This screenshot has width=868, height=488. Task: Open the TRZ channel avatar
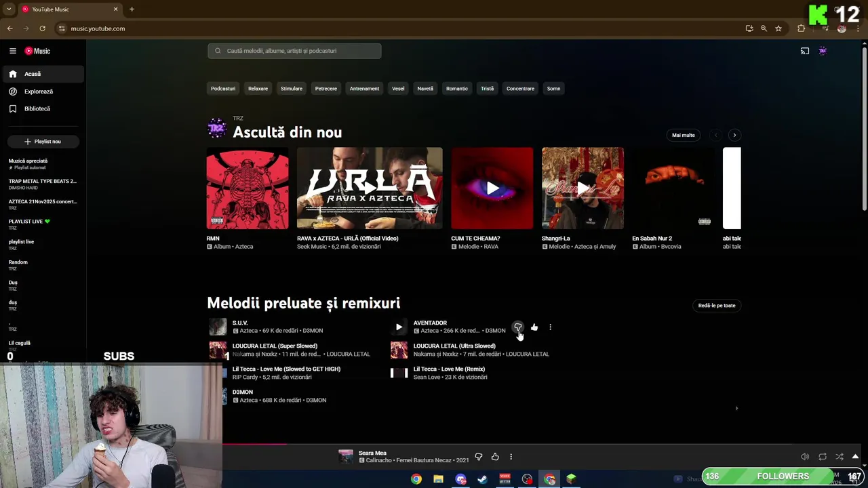(x=217, y=127)
